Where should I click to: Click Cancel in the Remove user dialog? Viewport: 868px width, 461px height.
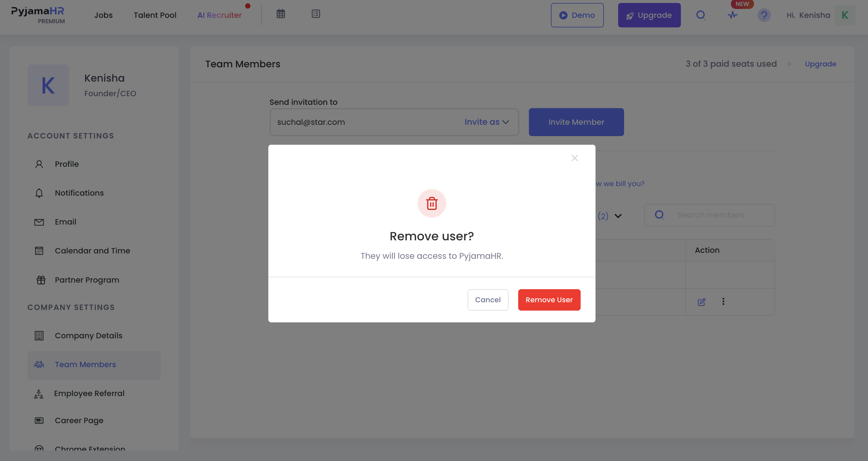click(x=488, y=300)
